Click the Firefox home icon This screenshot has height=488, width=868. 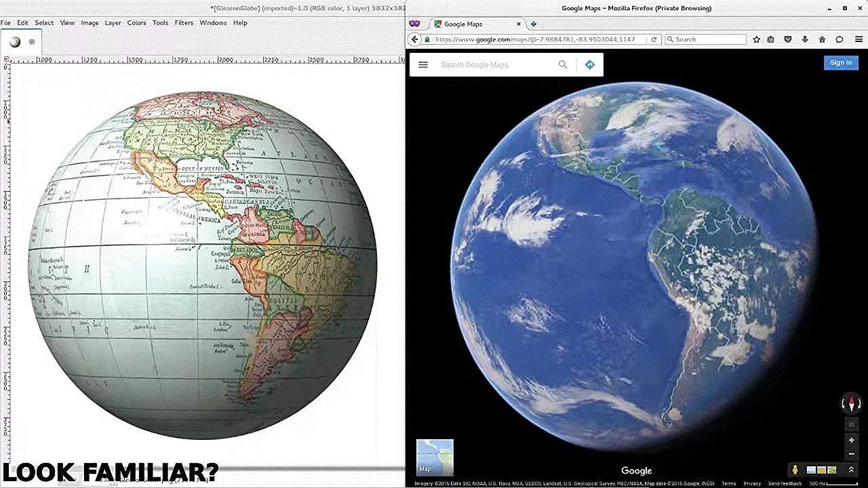point(822,39)
